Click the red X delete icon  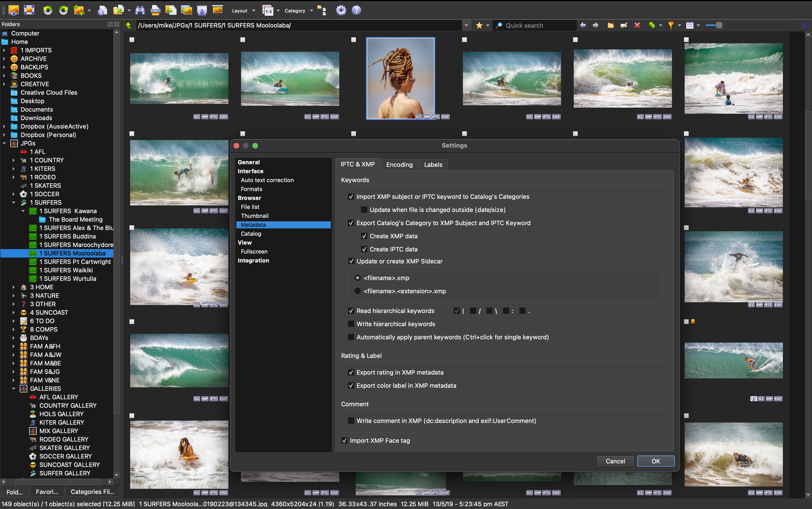[637, 25]
